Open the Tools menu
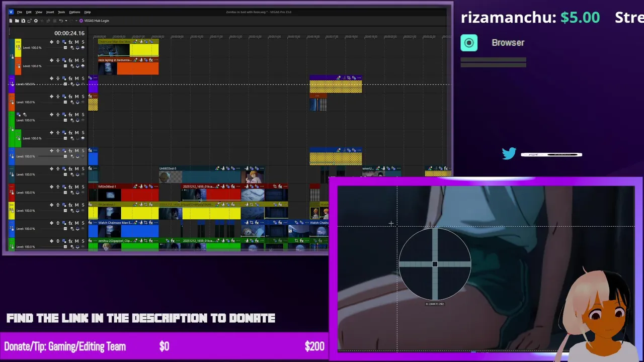This screenshot has width=644, height=362. coord(61,12)
